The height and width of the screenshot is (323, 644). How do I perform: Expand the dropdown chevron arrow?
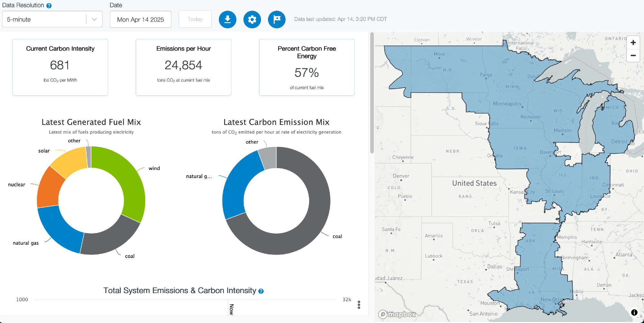click(x=94, y=19)
